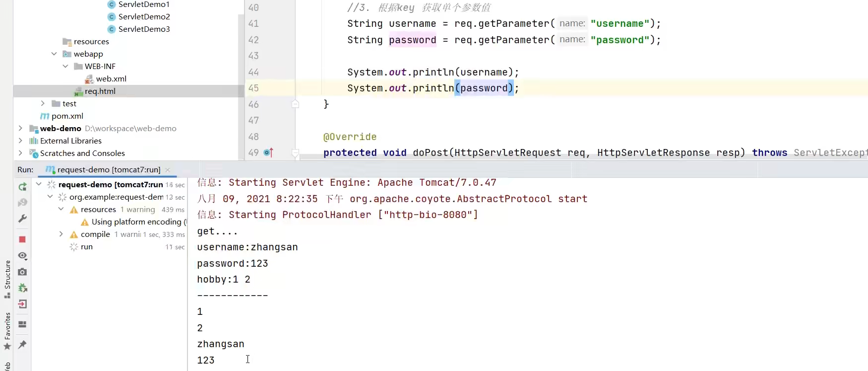Collapse the request-demo [tomcat7:run] tree node

click(39, 184)
